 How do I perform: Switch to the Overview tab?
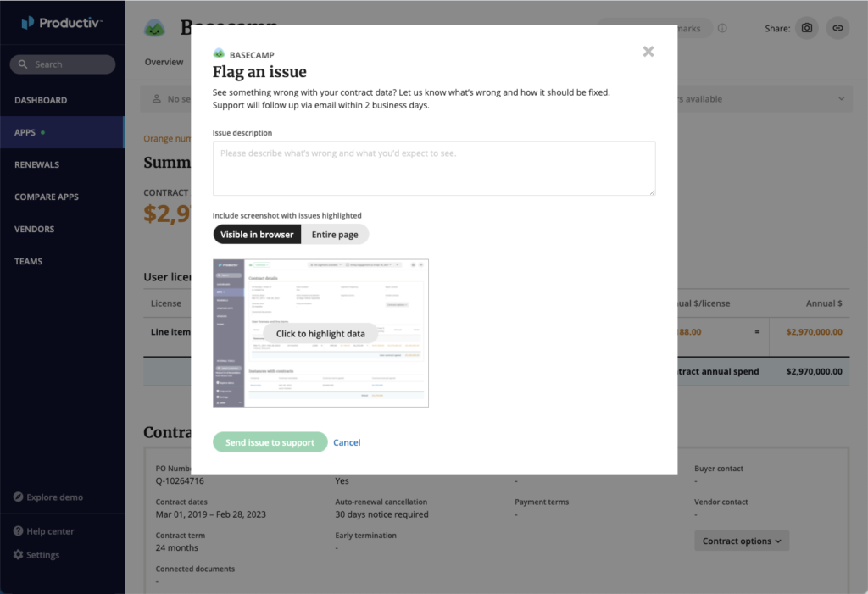[x=164, y=62]
